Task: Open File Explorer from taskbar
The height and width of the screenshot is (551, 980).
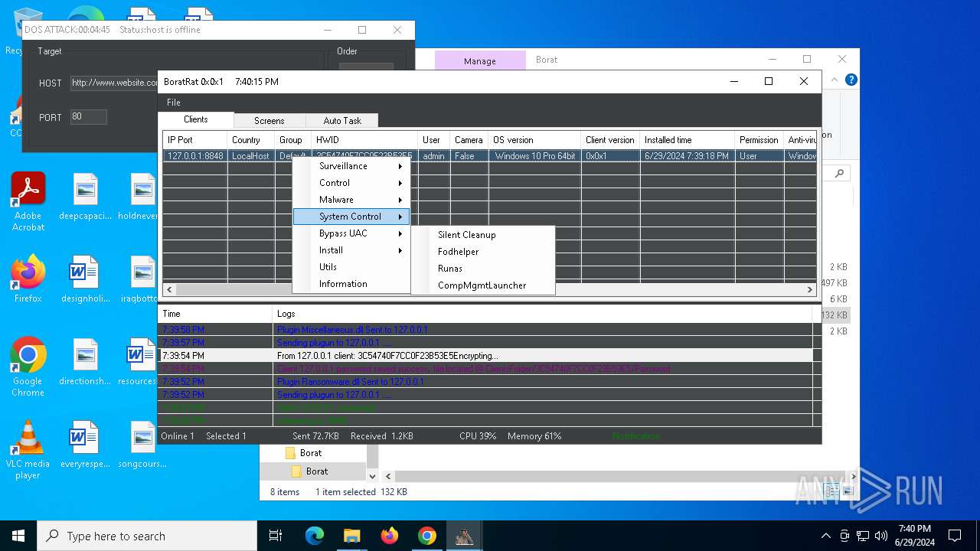Action: point(351,536)
